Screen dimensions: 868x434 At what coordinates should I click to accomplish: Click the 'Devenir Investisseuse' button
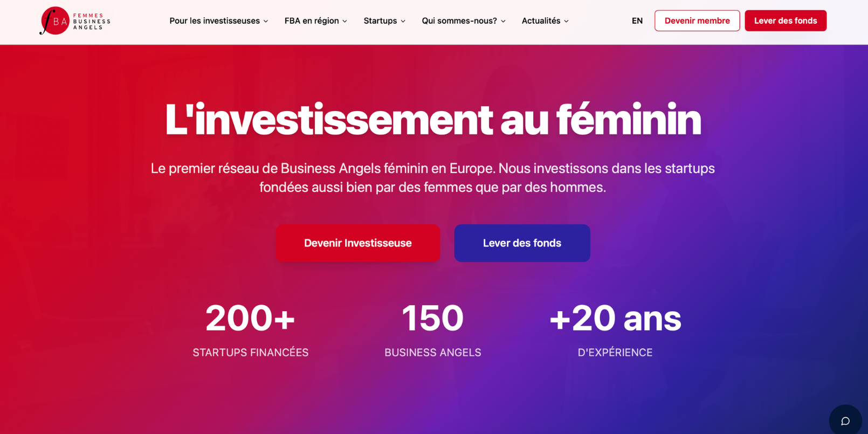pyautogui.click(x=358, y=243)
